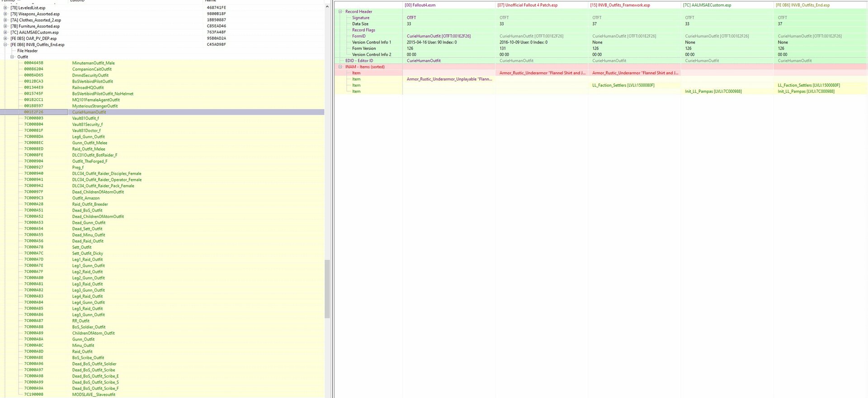The height and width of the screenshot is (398, 868).
Task: Expand the [7C] AALMSAECustom.esp node in tree
Action: pos(5,32)
